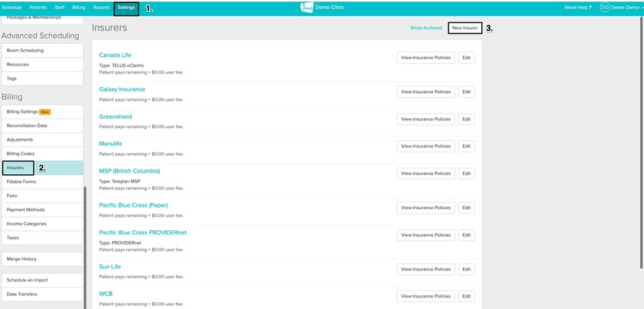Edit the WCB insurer
This screenshot has height=309, width=644.
click(x=466, y=296)
